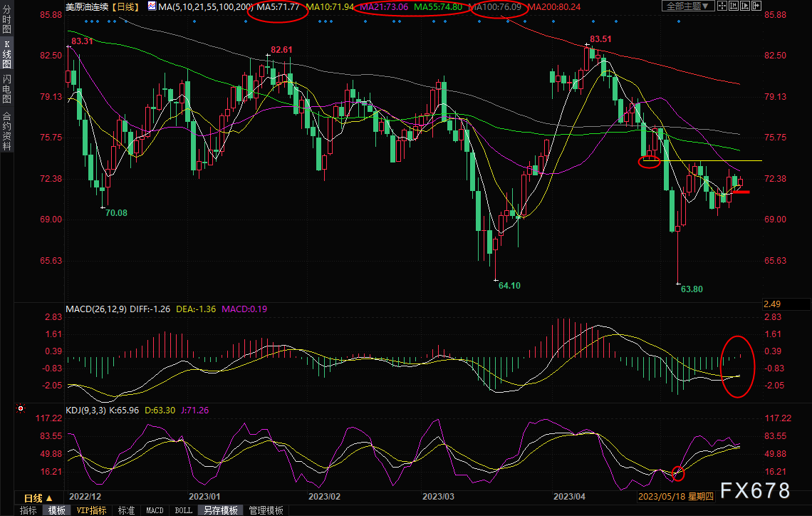Click the vertical-axis icon with play triangle
This screenshot has height=516, width=812.
744,6
